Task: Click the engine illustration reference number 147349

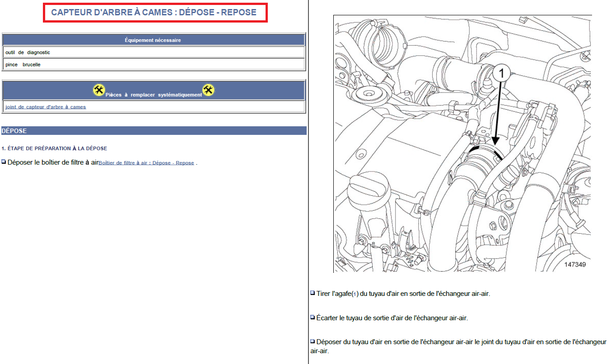Action: (574, 264)
